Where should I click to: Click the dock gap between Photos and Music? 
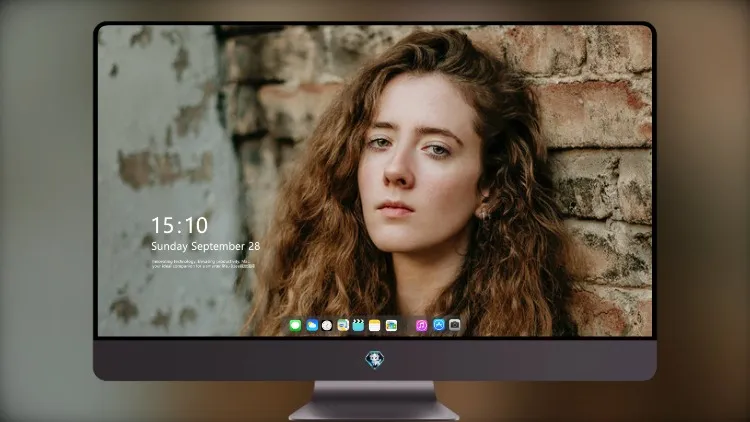coord(407,326)
